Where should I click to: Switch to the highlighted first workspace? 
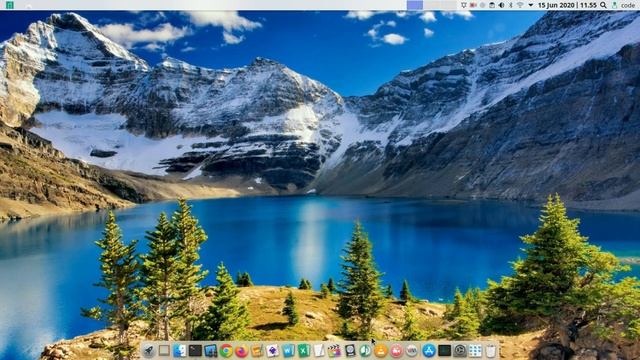[x=415, y=5]
